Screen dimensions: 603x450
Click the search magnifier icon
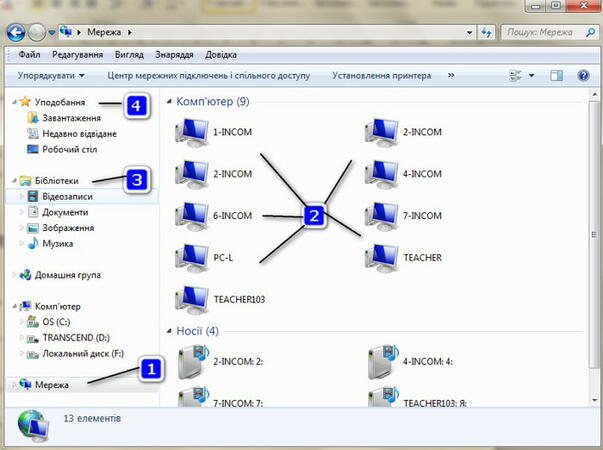pos(590,33)
